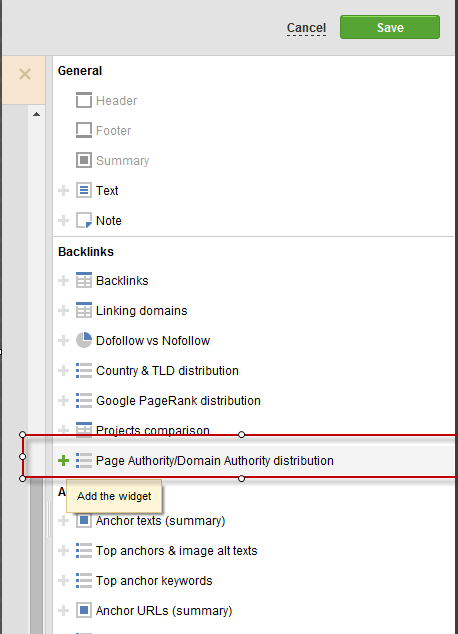Click the Linking domains table icon
Viewport: 458px width, 634px height.
point(84,310)
